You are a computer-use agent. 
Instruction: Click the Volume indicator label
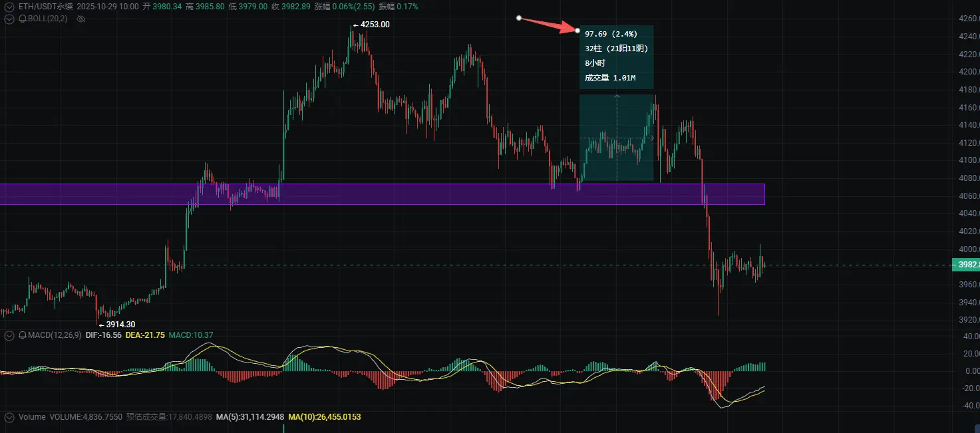pos(32,417)
